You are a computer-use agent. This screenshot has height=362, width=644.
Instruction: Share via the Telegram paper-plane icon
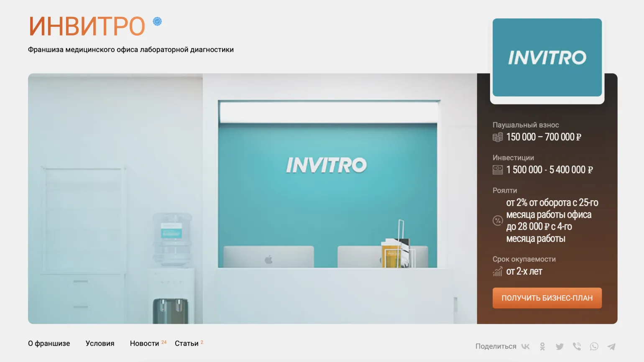click(611, 347)
